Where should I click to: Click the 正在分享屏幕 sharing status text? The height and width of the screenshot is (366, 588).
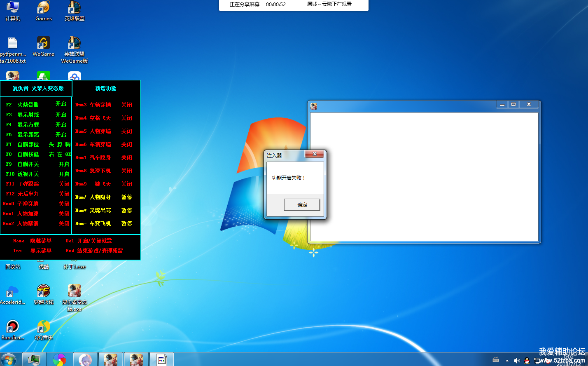coord(245,4)
